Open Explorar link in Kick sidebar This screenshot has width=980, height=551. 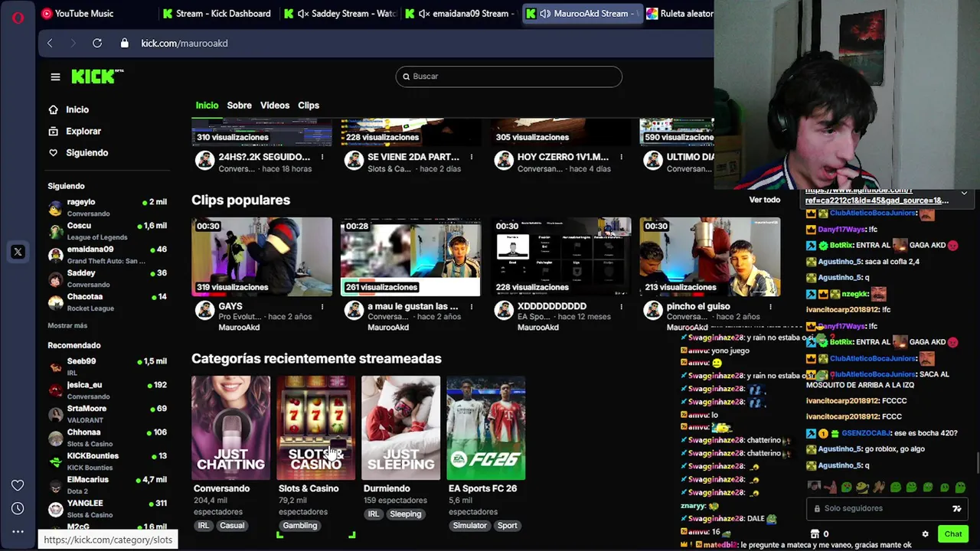83,131
